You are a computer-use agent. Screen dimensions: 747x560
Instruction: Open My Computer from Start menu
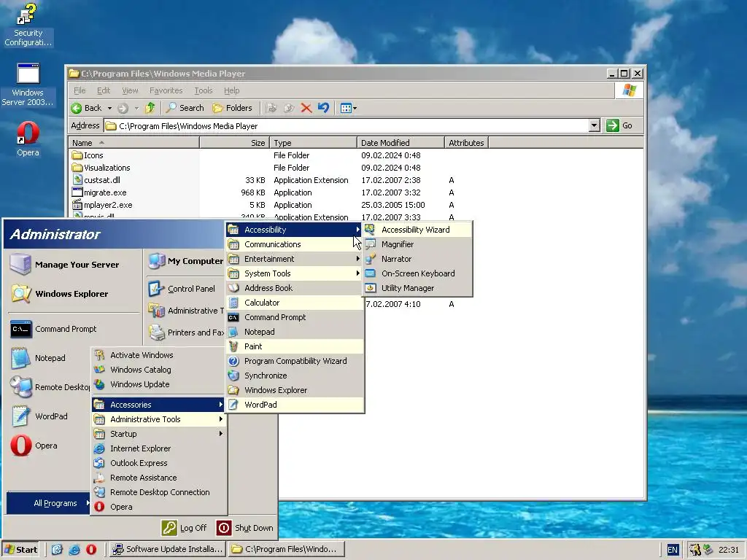click(x=186, y=261)
